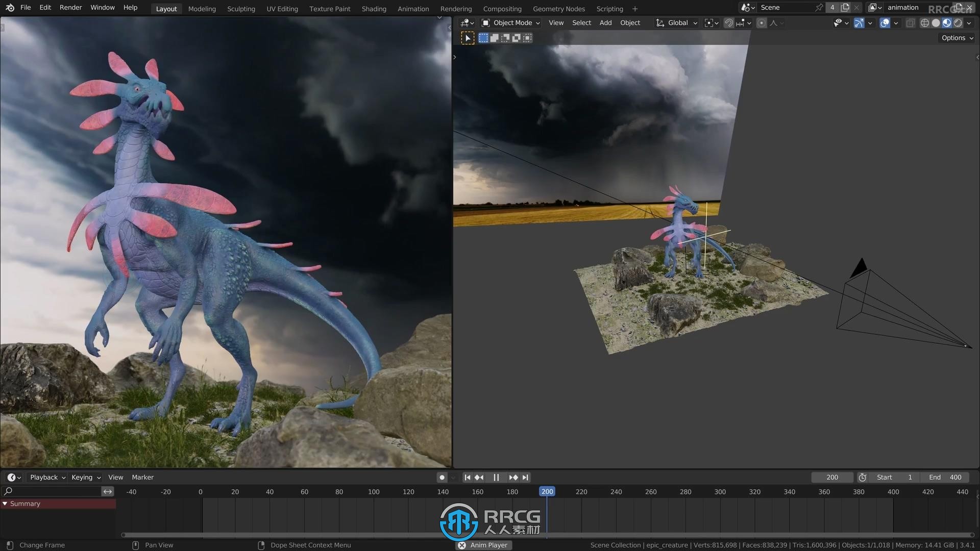Switch to the UV Editing workspace tab
980x551 pixels.
pos(282,9)
